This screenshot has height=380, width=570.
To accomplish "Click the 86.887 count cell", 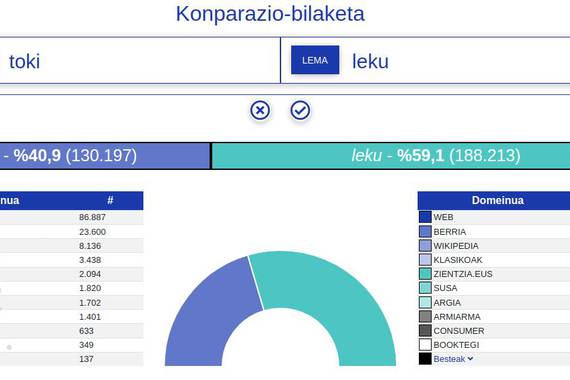I will 92,217.
